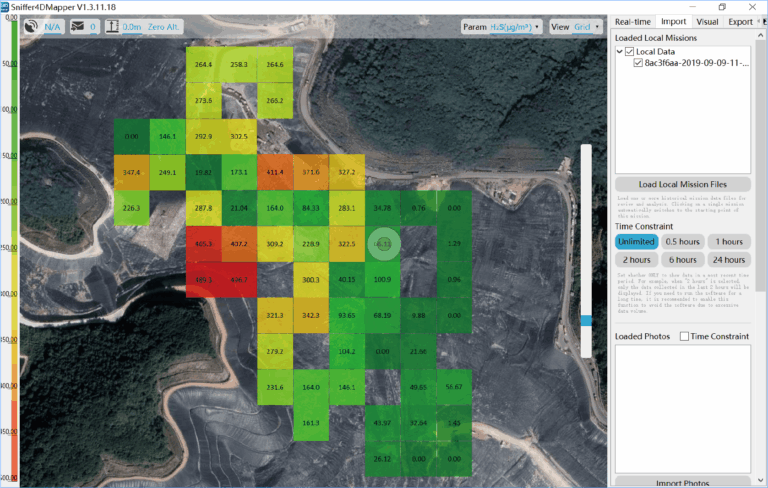This screenshot has width=768, height=488.
Task: Select the 0.5 hours time constraint
Action: click(683, 242)
